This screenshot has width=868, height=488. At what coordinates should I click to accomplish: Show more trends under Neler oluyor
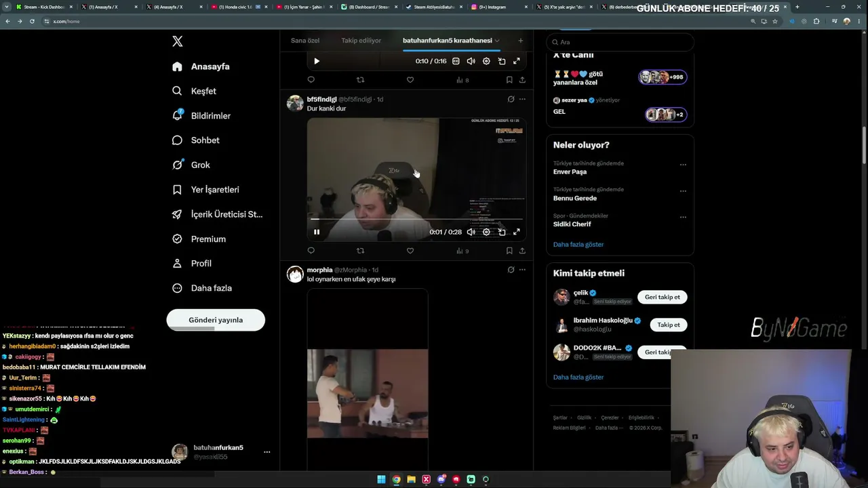coord(578,245)
